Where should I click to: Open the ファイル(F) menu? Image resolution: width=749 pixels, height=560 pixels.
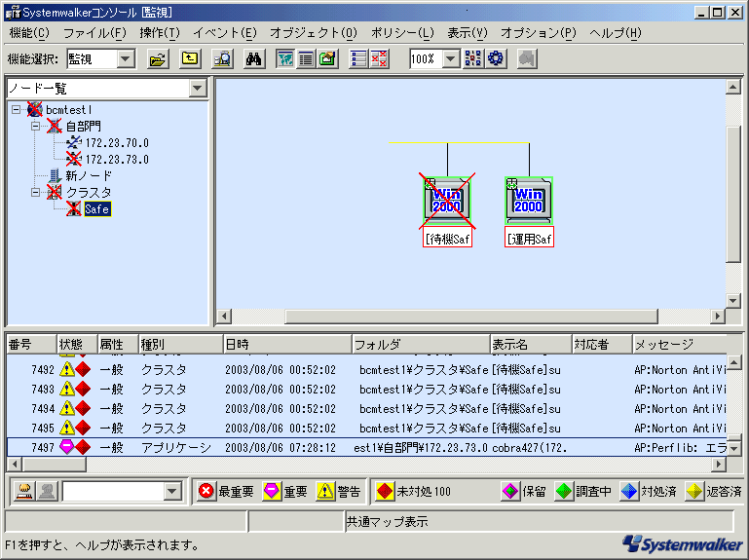tap(94, 33)
